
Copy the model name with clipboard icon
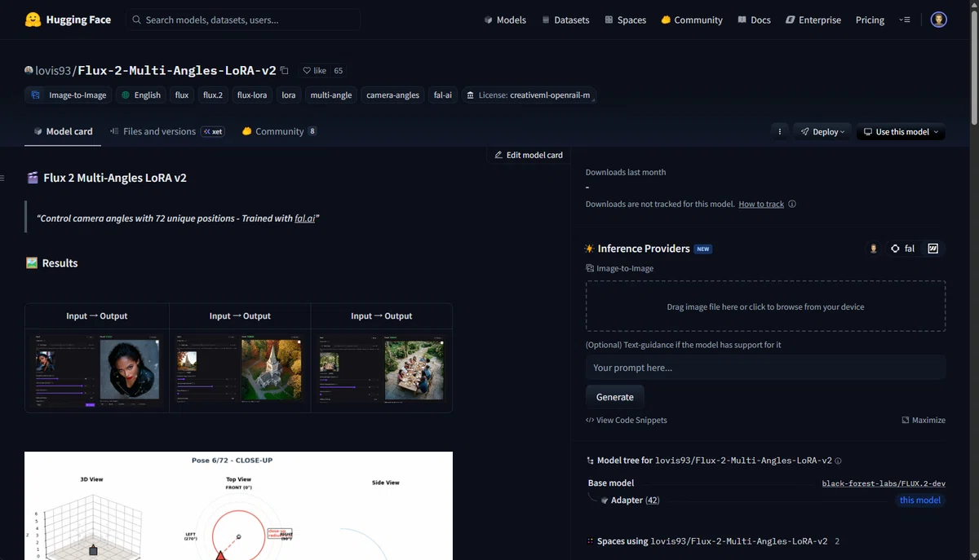[x=284, y=71]
